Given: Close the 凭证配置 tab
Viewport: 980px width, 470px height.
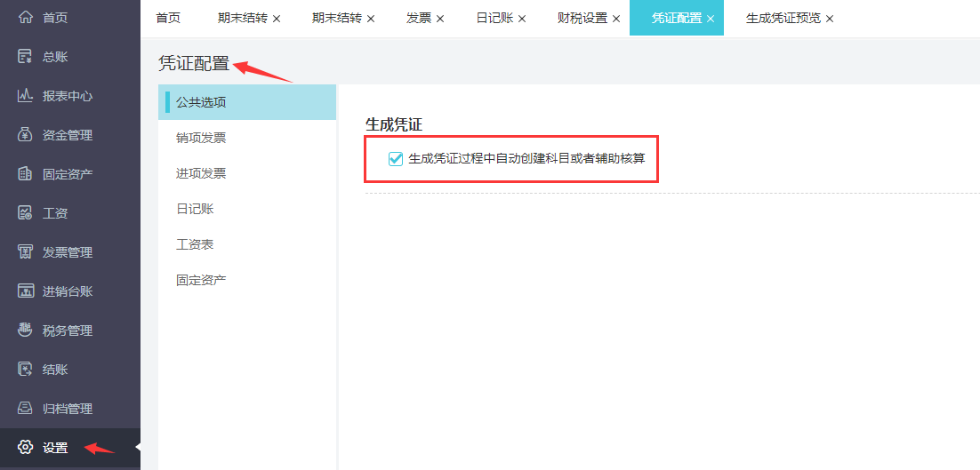Looking at the screenshot, I should click(710, 19).
